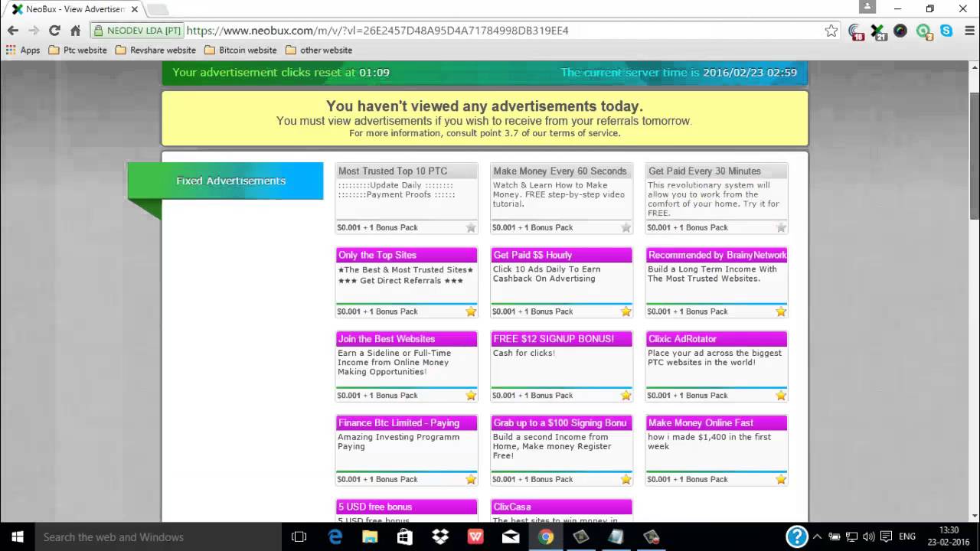This screenshot has width=980, height=551.
Task: Toggle star on 'Clixic AdRotator' ad
Action: coord(781,396)
